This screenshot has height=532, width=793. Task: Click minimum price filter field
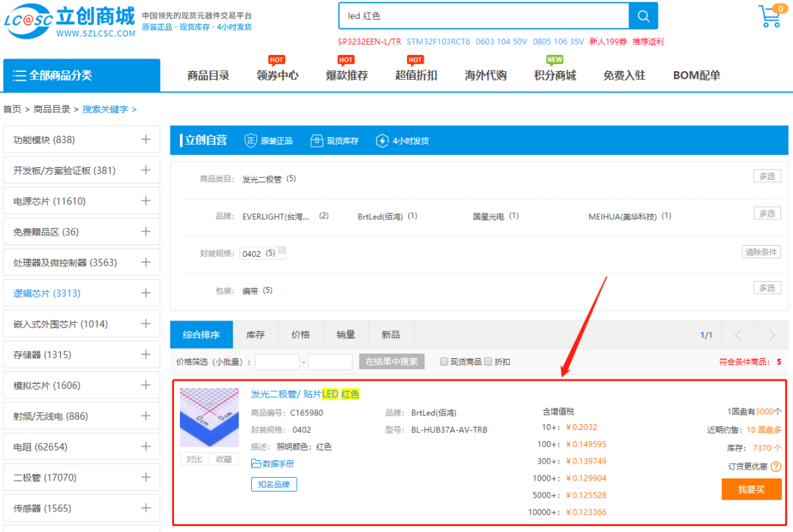pyautogui.click(x=277, y=362)
